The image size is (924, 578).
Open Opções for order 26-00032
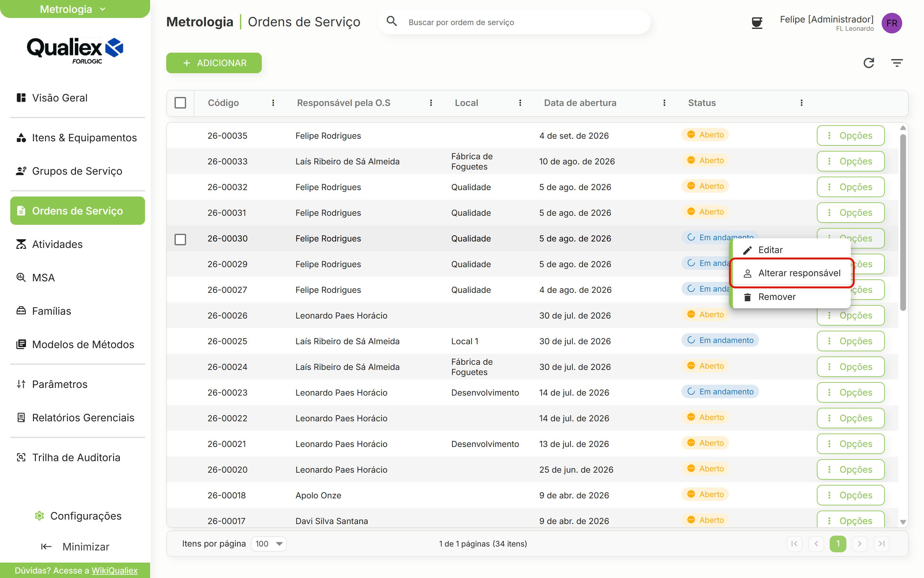click(x=850, y=187)
